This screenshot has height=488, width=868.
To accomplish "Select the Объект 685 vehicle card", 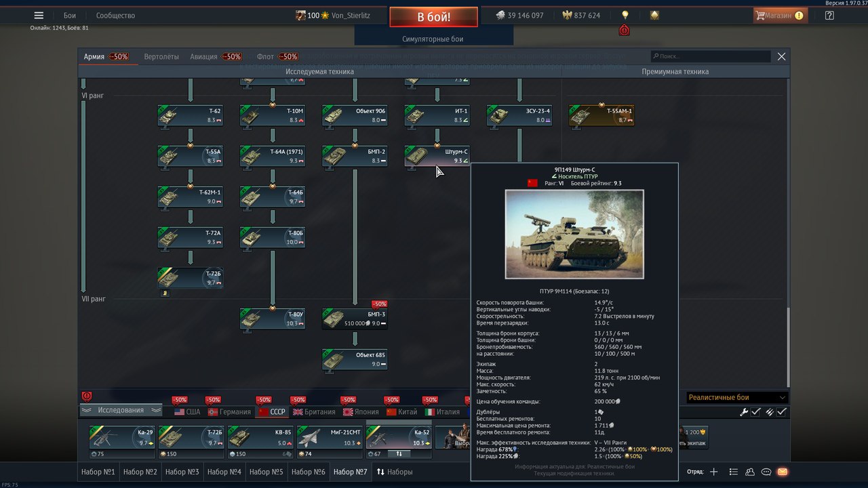I will click(355, 360).
